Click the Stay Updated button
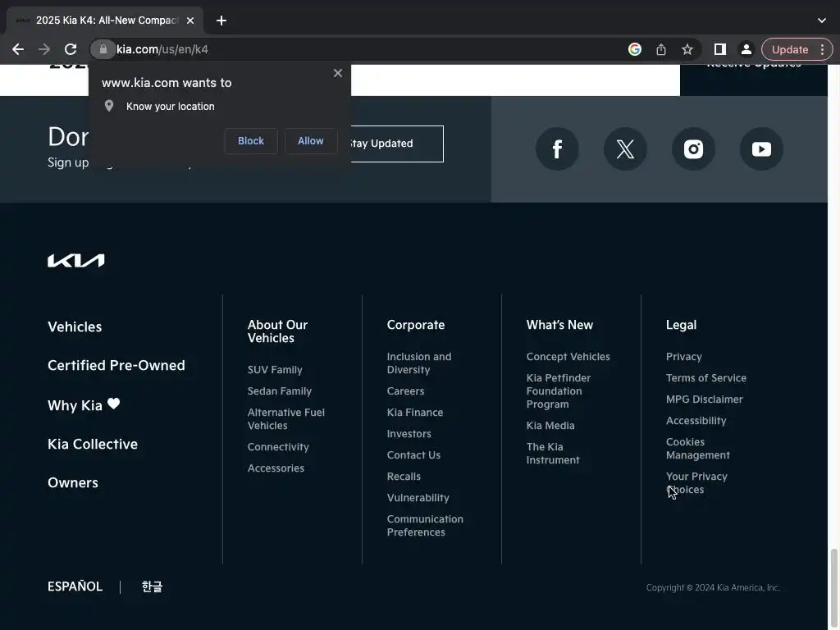The width and height of the screenshot is (840, 630). click(x=397, y=144)
